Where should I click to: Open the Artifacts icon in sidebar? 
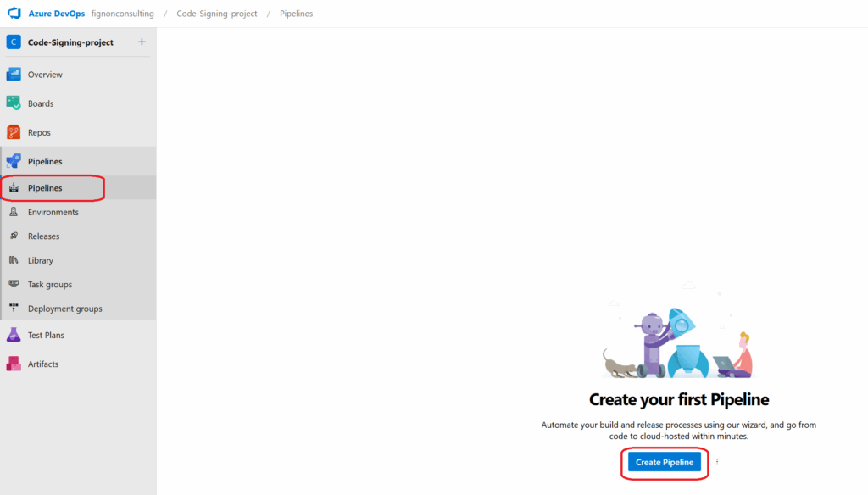pyautogui.click(x=14, y=364)
